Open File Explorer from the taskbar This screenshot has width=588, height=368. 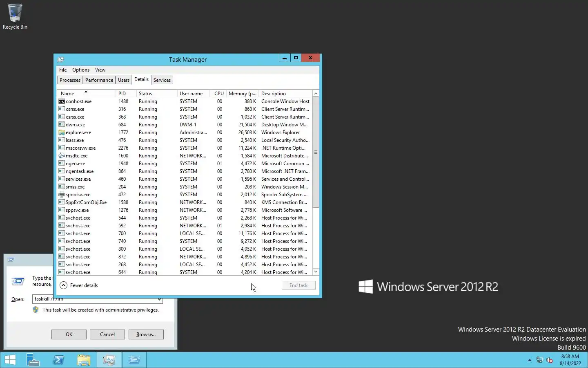[84, 360]
